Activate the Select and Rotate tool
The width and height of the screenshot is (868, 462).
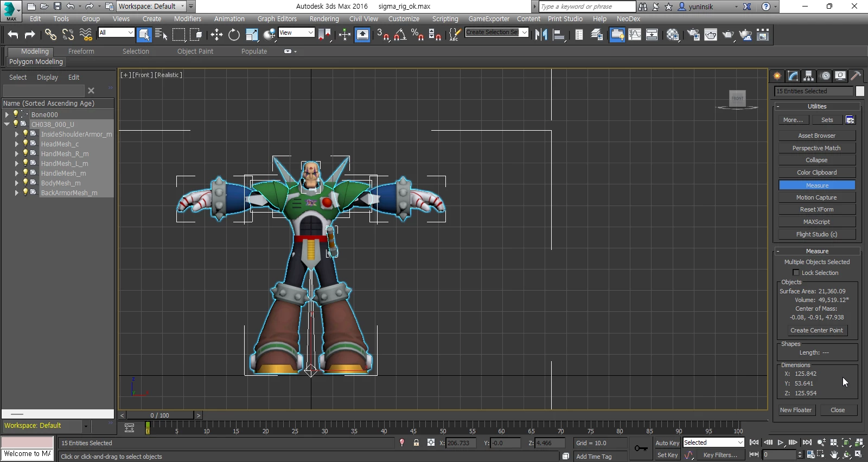[x=234, y=35]
